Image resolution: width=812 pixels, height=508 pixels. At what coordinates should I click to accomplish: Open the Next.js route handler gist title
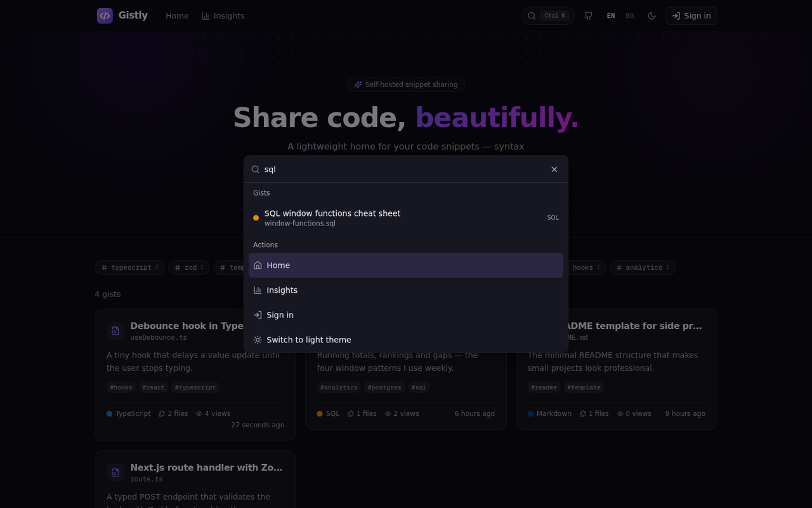[x=207, y=467]
